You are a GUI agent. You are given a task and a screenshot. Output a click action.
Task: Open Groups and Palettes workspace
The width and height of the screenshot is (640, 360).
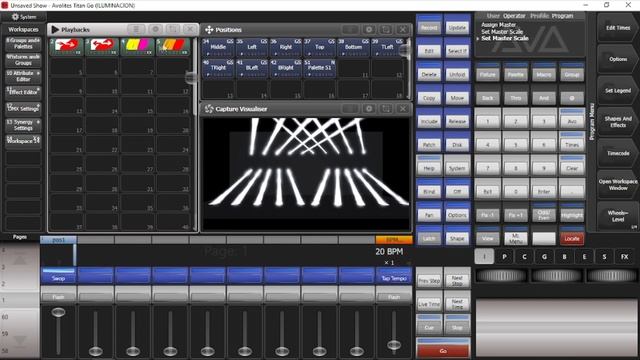[23, 44]
